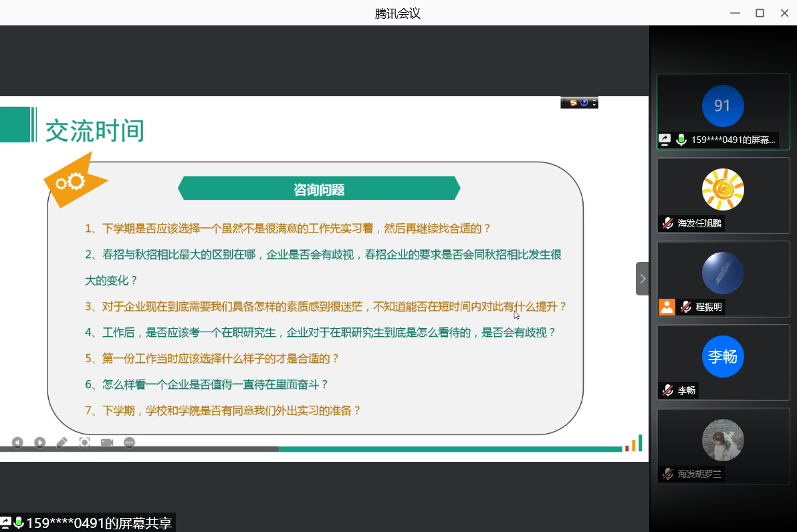The height and width of the screenshot is (532, 797).
Task: Collapse the participant video sidebar
Action: pyautogui.click(x=642, y=279)
